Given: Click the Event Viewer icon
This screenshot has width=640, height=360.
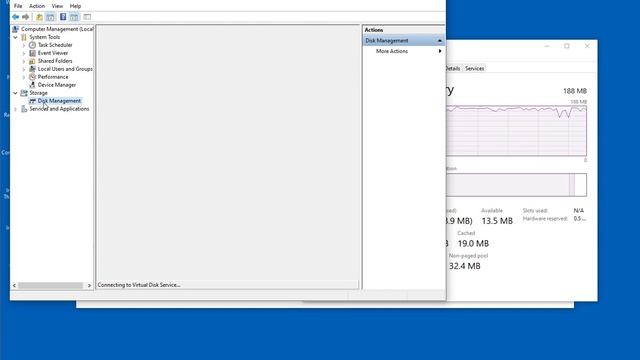Looking at the screenshot, I should [32, 53].
